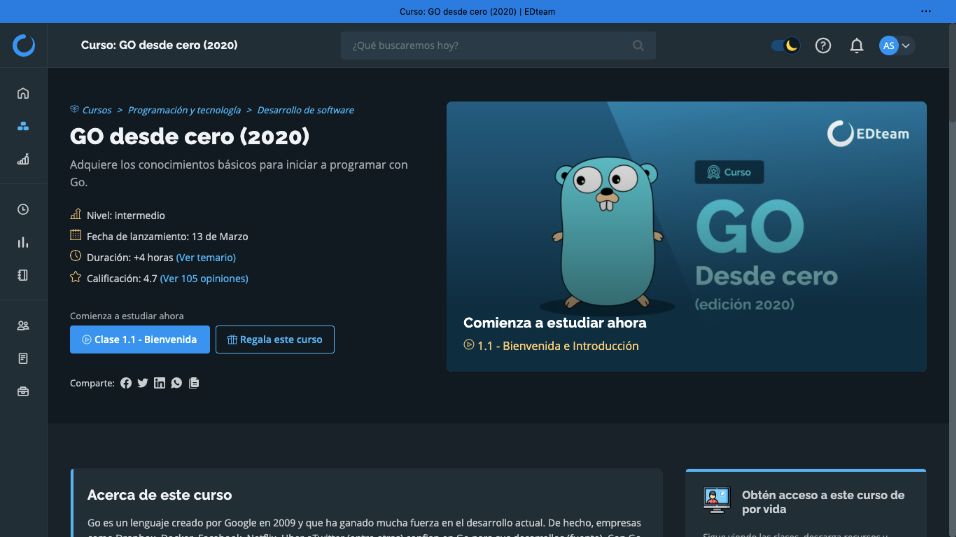956x537 pixels.
Task: Expand the AS user account dropdown
Action: click(x=896, y=46)
